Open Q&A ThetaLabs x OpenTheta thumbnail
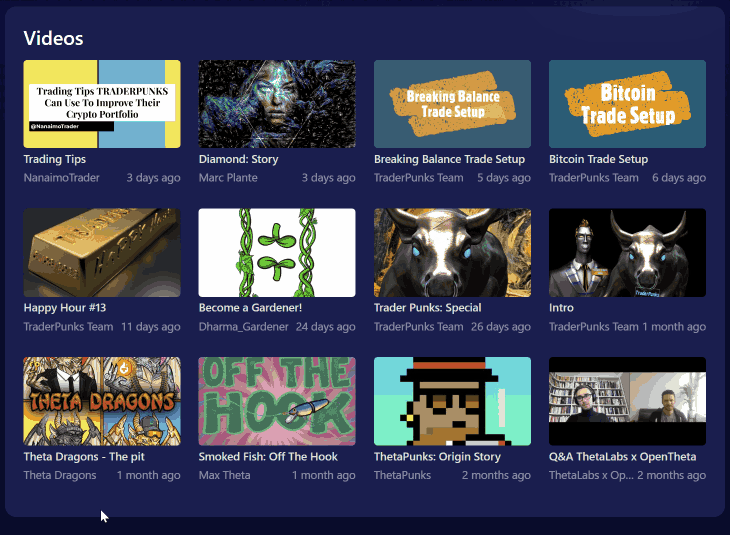This screenshot has height=535, width=730. coord(627,401)
